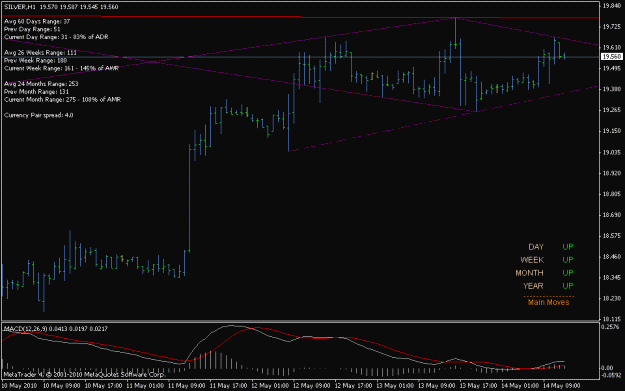Viewport: 625px width, 391px height.
Task: Click the 19.840 price axis label
Action: (611, 6)
